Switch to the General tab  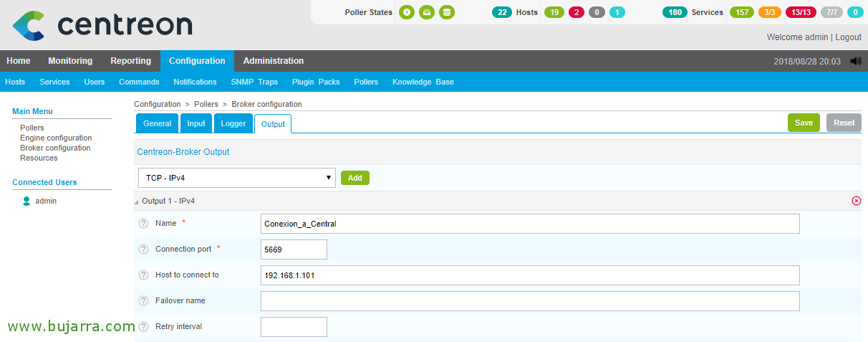click(x=157, y=123)
